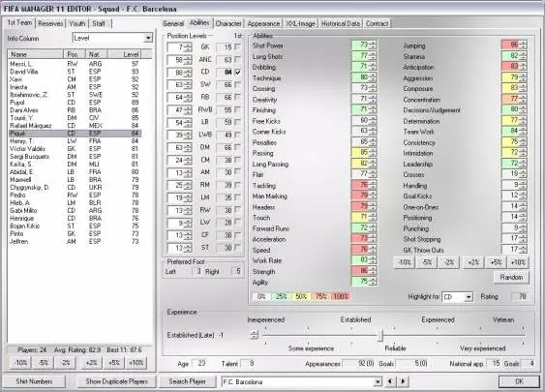The width and height of the screenshot is (545, 392).
Task: Click the 75% highlight color legend
Action: tap(320, 296)
